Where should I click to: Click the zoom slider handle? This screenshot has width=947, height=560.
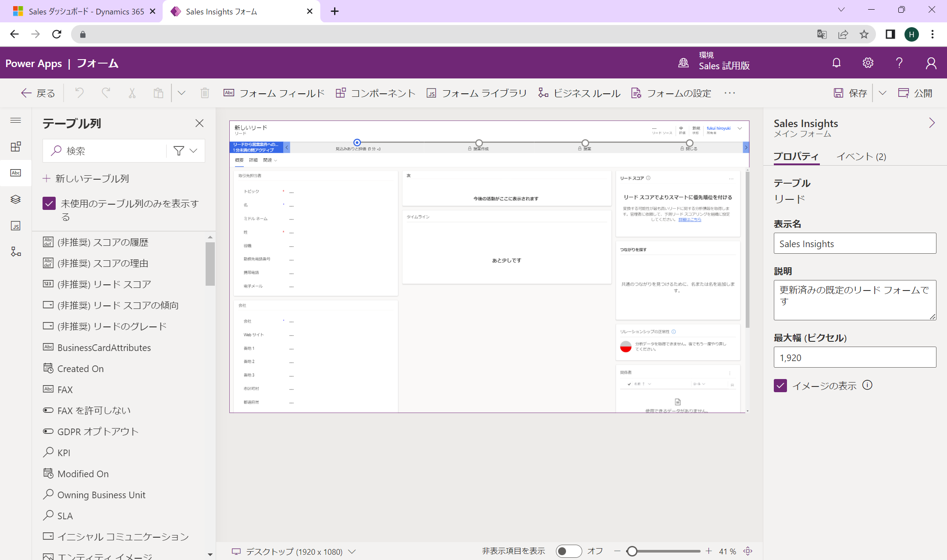point(632,551)
